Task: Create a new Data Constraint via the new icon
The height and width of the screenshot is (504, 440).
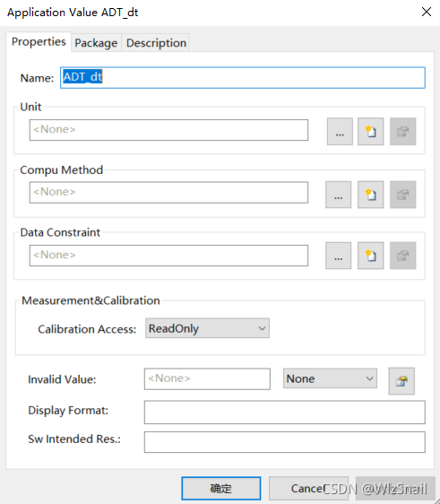Action: click(371, 256)
